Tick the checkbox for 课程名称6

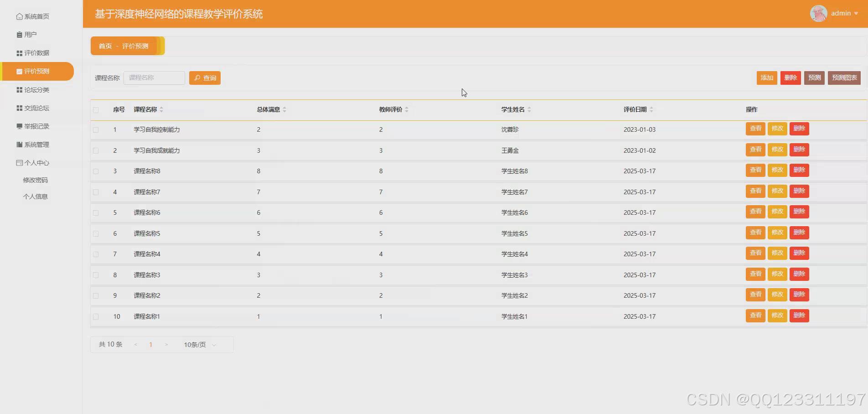(96, 213)
